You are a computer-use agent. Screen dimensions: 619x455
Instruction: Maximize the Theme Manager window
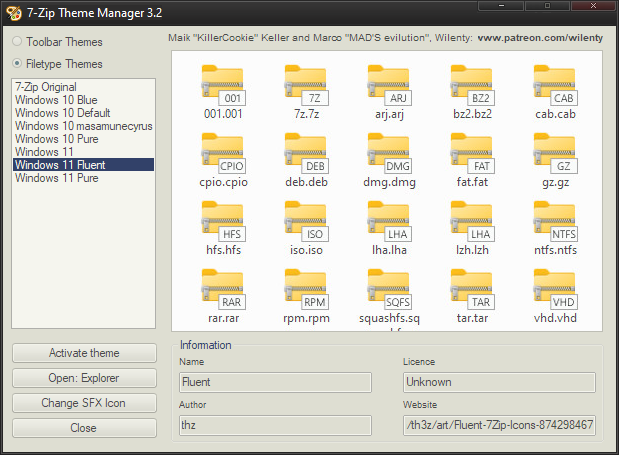(547, 6)
